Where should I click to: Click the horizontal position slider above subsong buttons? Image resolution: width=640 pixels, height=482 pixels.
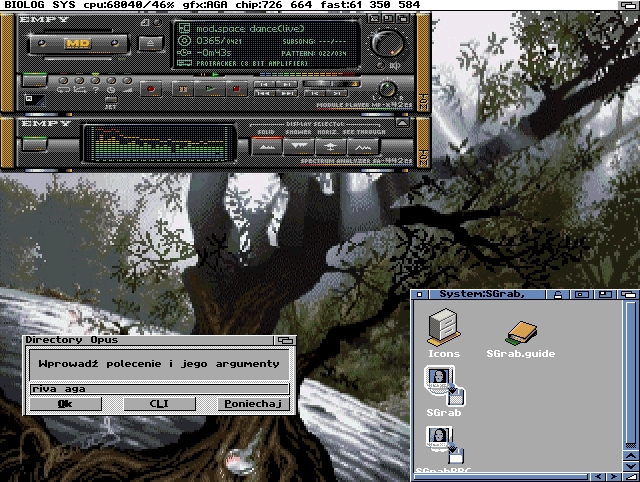pyautogui.click(x=331, y=84)
